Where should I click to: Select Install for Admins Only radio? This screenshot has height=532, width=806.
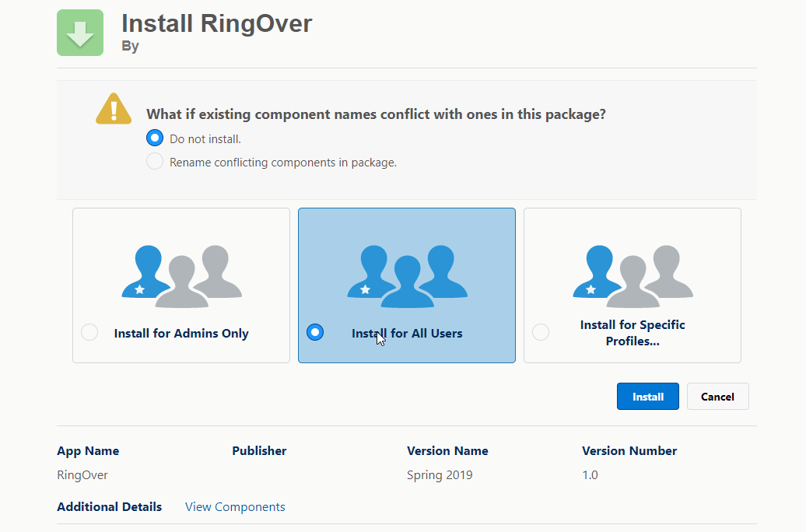pyautogui.click(x=89, y=332)
